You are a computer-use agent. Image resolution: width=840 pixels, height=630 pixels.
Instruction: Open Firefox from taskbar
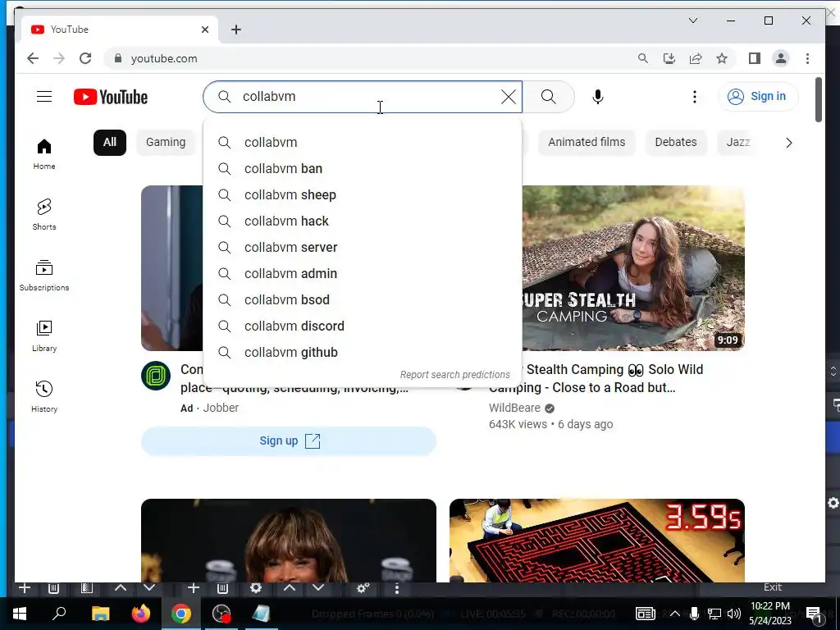pyautogui.click(x=141, y=614)
